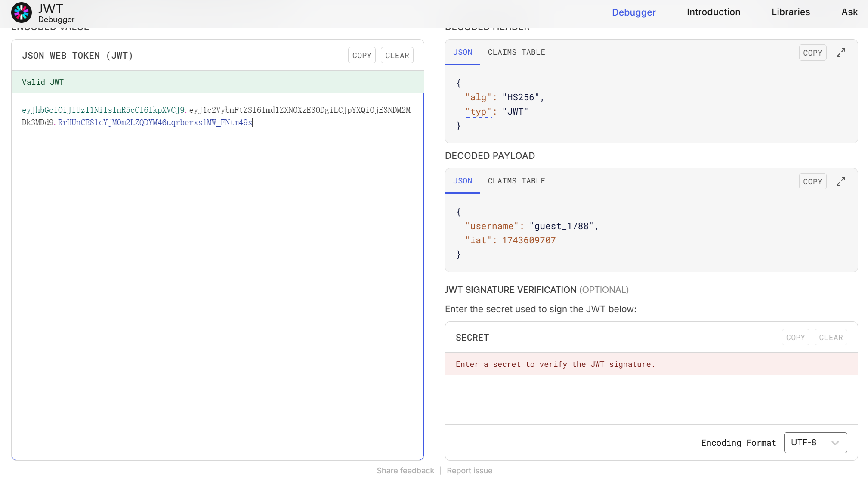Copy the decoded payload JSON
This screenshot has height=481, width=868.
pyautogui.click(x=812, y=181)
